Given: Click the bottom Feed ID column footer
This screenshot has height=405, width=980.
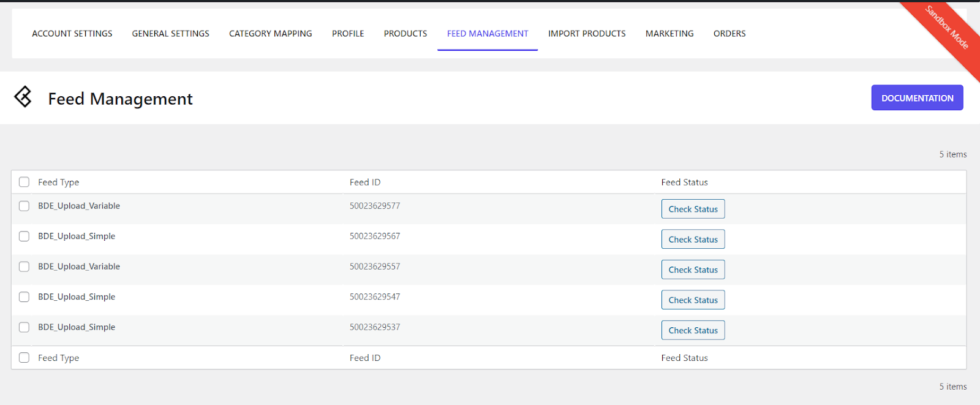Looking at the screenshot, I should pos(365,358).
